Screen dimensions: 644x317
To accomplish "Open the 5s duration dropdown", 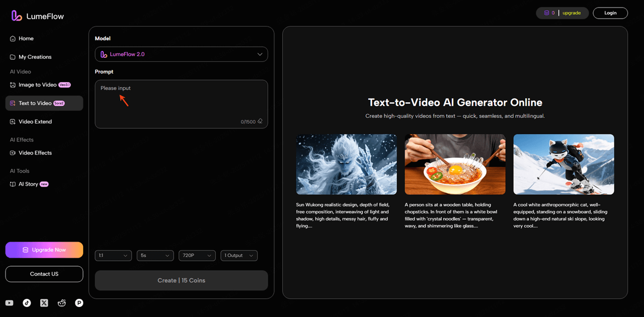I will coord(155,255).
